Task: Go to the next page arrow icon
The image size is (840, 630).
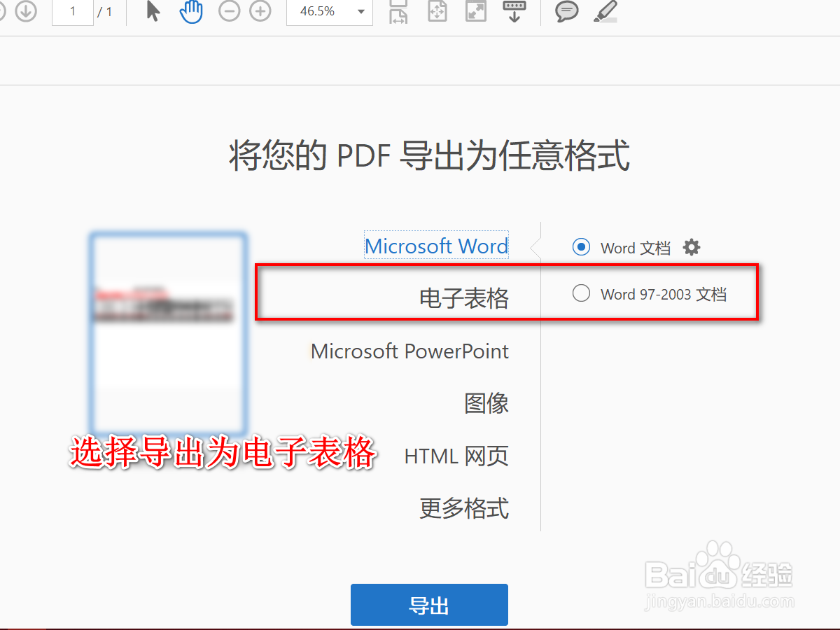Action: pyautogui.click(x=26, y=11)
